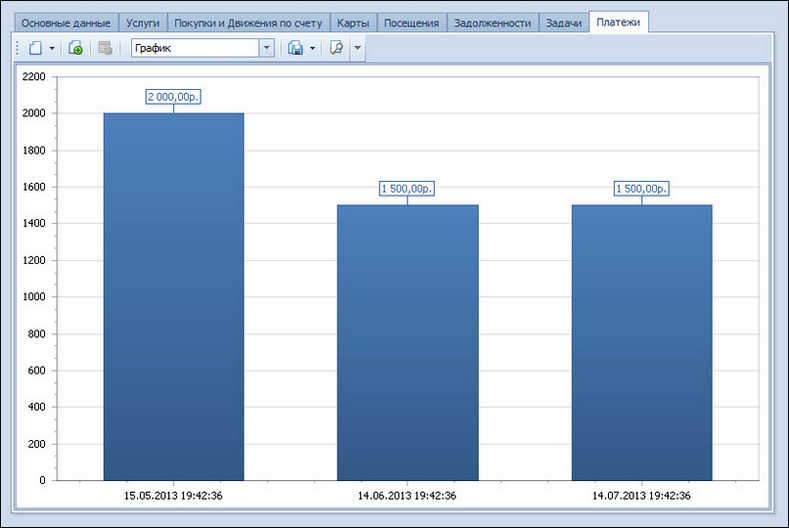
Task: Click the 2 000,00р. value label
Action: click(x=173, y=97)
